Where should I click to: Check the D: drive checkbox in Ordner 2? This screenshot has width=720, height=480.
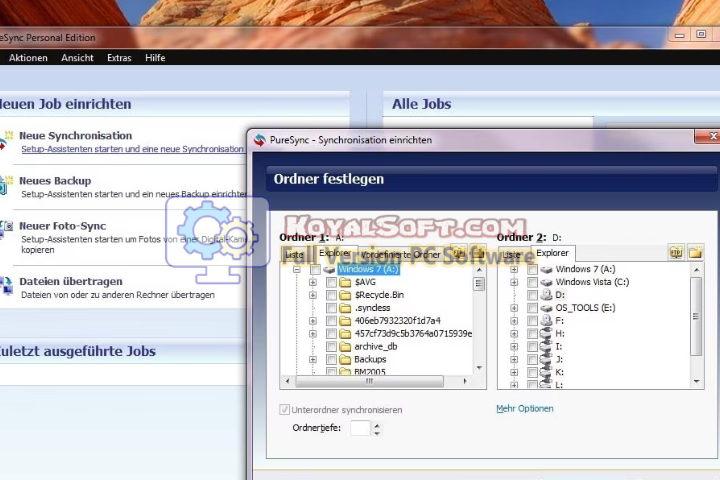coord(532,295)
